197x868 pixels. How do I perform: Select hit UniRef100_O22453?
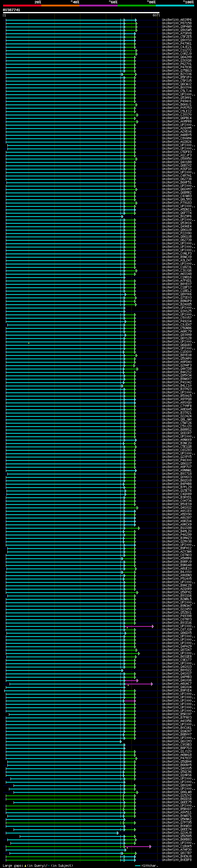pyautogui.click(x=176, y=609)
